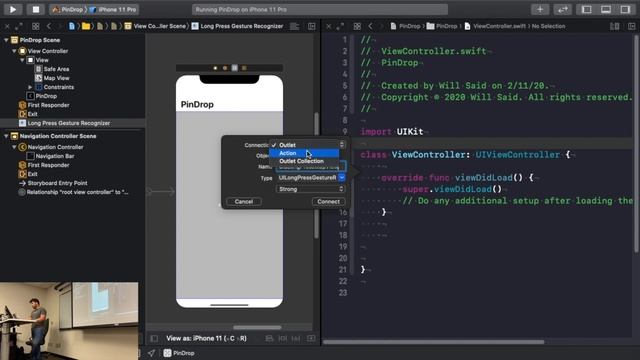Close the code editor pane
This screenshot has height=360, width=640.
pyautogui.click(x=329, y=26)
